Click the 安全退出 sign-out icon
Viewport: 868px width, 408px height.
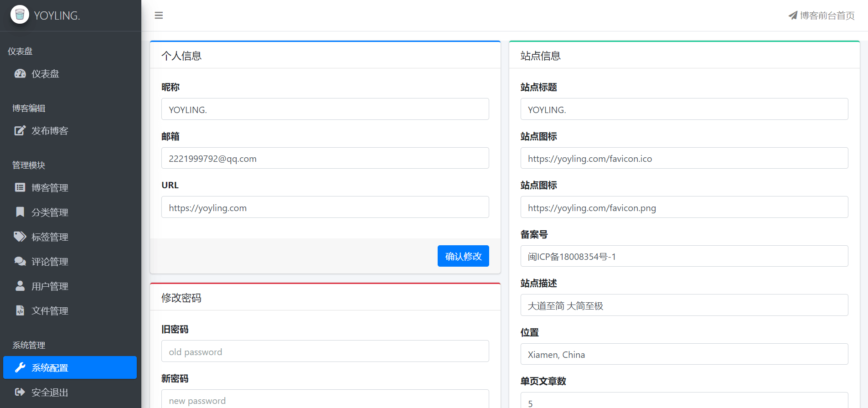pos(20,392)
